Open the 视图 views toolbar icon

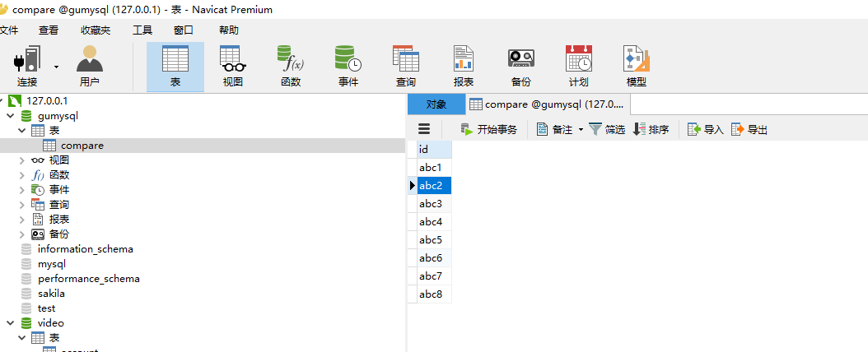(x=233, y=67)
